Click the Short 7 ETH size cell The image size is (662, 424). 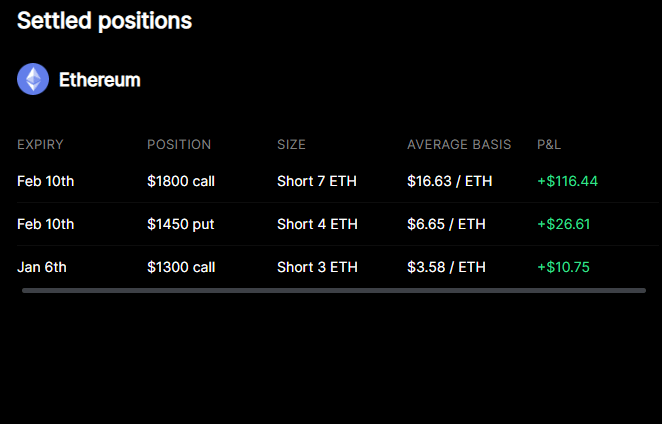coord(317,181)
